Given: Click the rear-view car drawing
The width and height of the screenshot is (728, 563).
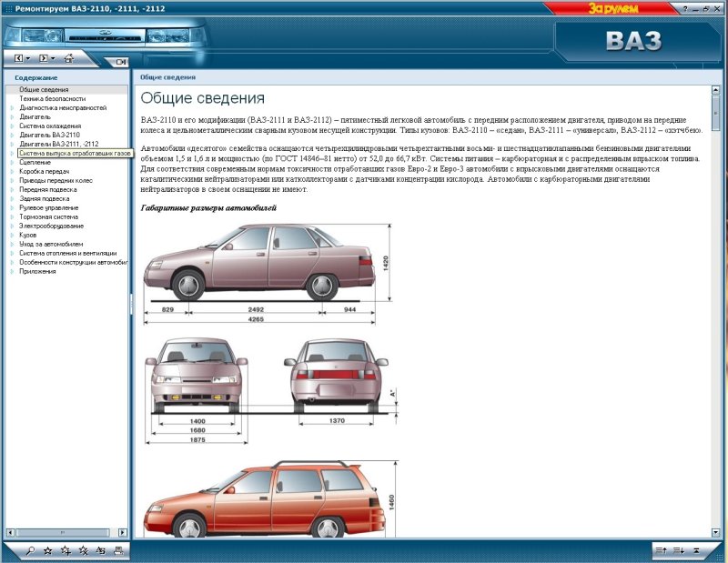Looking at the screenshot, I should click(x=339, y=382).
